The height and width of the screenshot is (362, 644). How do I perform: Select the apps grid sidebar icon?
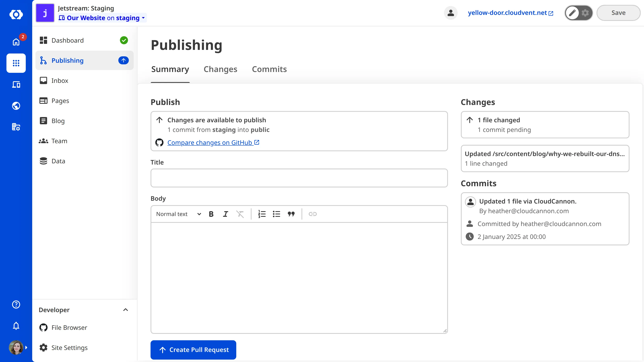(x=16, y=63)
